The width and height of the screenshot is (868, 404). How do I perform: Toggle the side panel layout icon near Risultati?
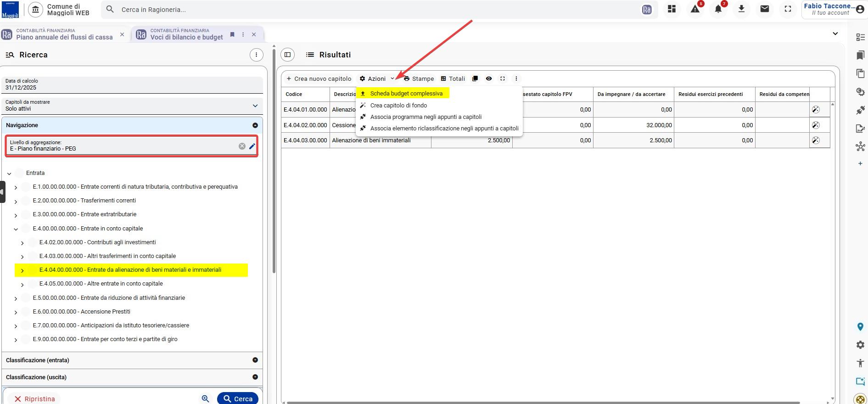click(288, 55)
